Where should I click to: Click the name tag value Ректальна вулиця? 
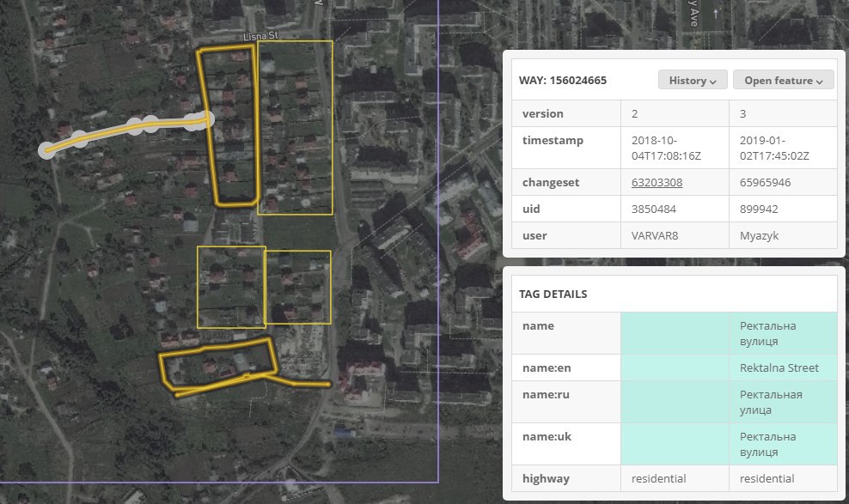(767, 333)
